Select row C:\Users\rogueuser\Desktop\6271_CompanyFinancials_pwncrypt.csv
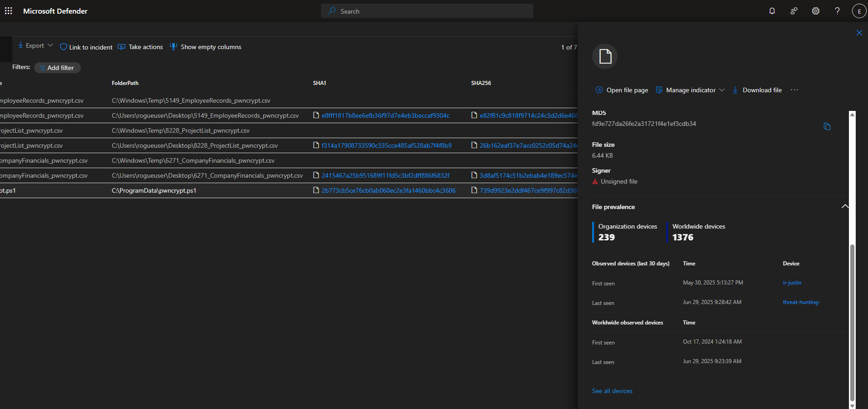The height and width of the screenshot is (409, 868). coord(289,175)
